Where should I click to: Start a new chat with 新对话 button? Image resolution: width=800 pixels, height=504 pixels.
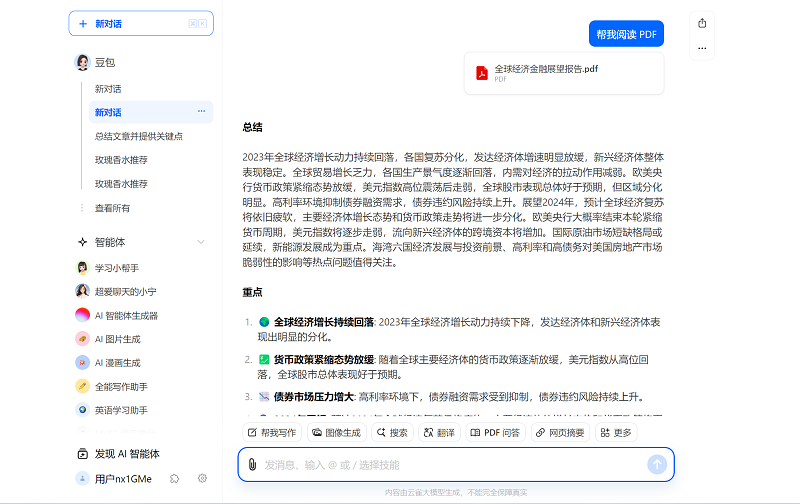pos(141,23)
